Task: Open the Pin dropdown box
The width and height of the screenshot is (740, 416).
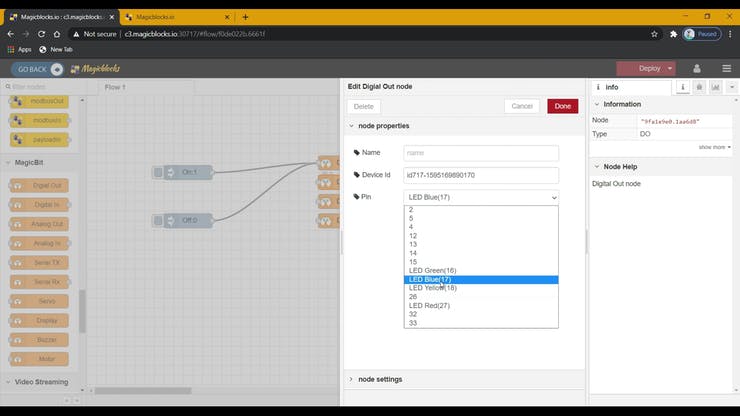Action: tap(481, 197)
